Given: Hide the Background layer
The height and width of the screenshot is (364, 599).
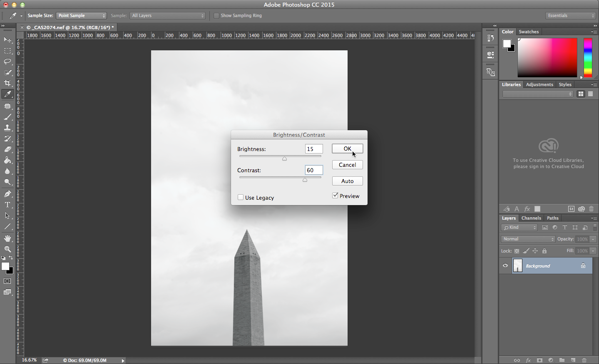Looking at the screenshot, I should click(x=505, y=265).
